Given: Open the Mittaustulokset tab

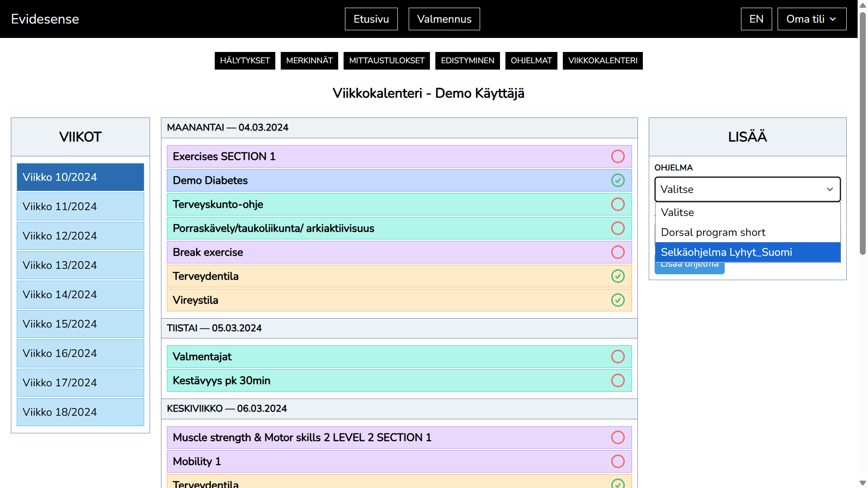Looking at the screenshot, I should (x=387, y=61).
